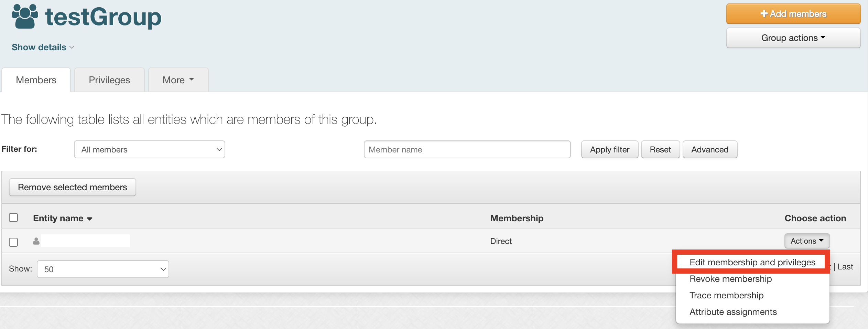Click into the Member name field
This screenshot has width=868, height=329.
point(467,149)
